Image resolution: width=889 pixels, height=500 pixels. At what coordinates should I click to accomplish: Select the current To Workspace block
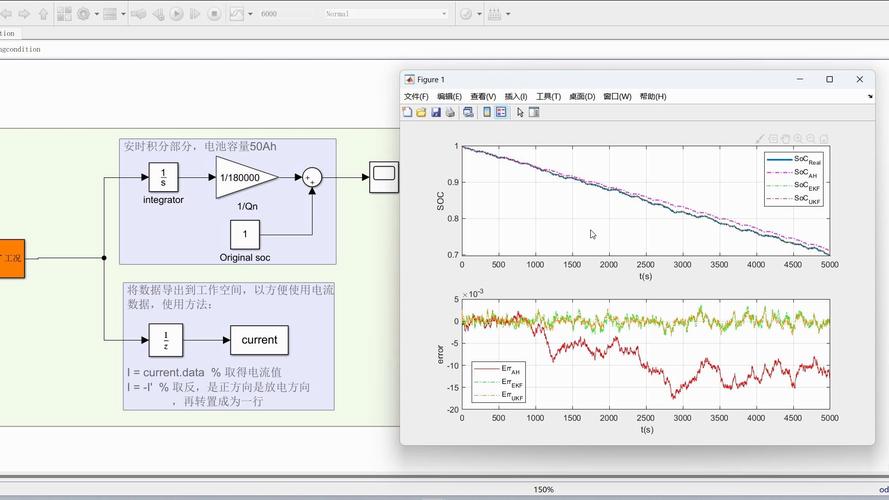(x=259, y=340)
